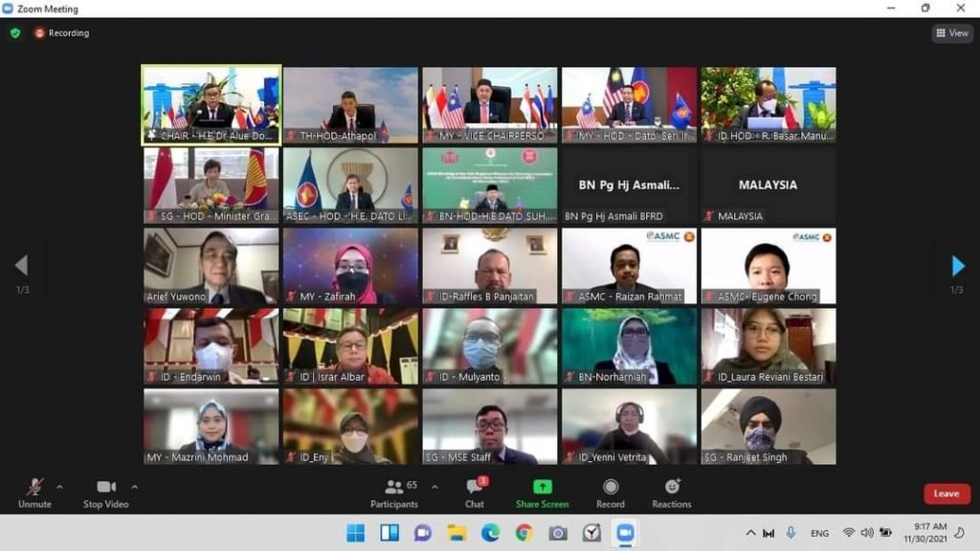
Task: Open the Reactions menu
Action: pyautogui.click(x=672, y=488)
